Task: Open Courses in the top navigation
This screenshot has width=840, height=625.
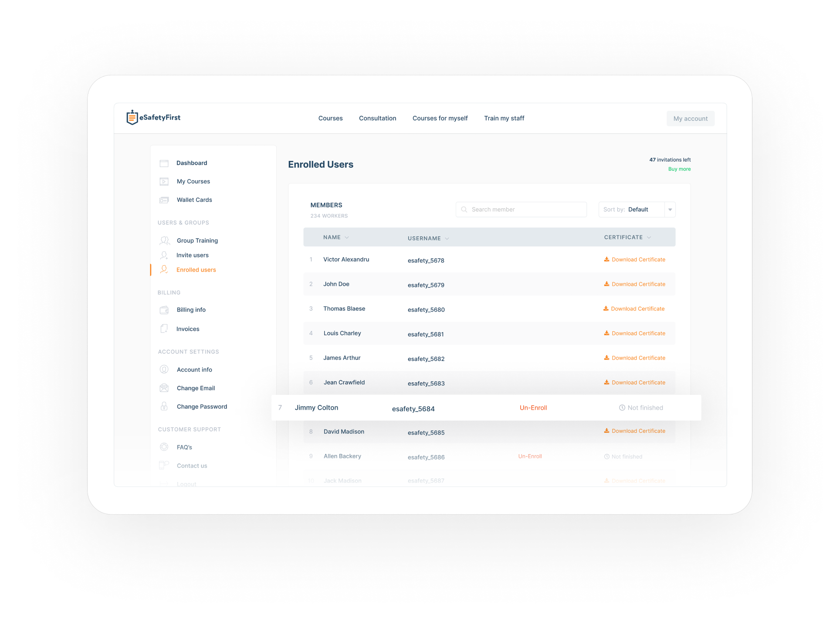Action: click(x=331, y=119)
